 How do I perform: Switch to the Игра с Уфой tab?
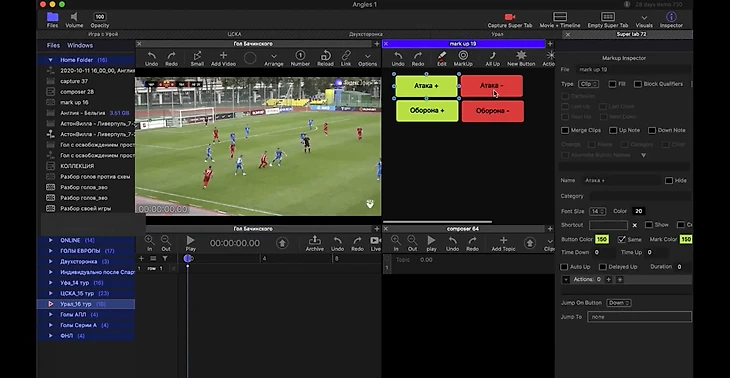pos(103,34)
